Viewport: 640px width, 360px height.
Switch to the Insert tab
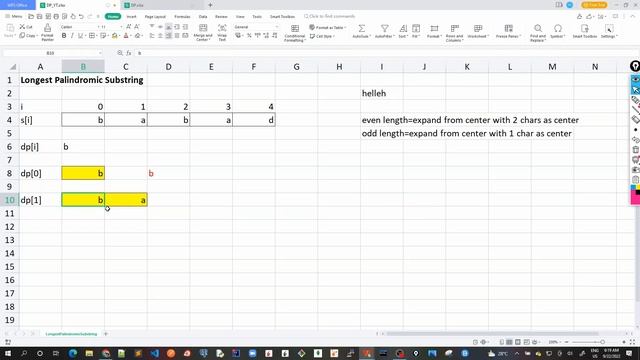[131, 17]
